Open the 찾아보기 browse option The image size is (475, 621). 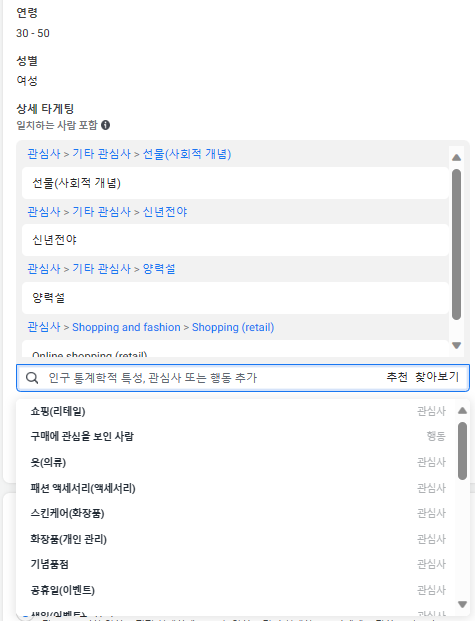437,377
